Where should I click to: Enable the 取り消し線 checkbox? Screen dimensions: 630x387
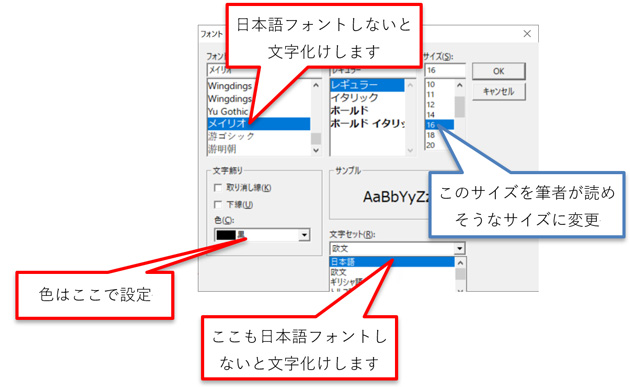click(x=218, y=188)
